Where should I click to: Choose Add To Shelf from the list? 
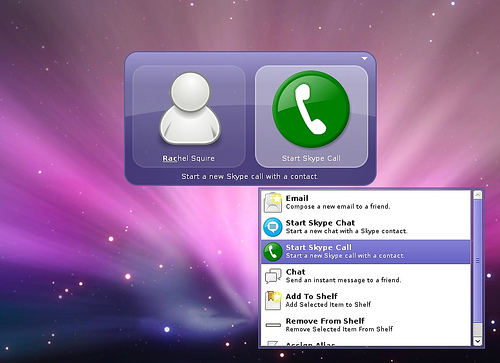[x=366, y=300]
